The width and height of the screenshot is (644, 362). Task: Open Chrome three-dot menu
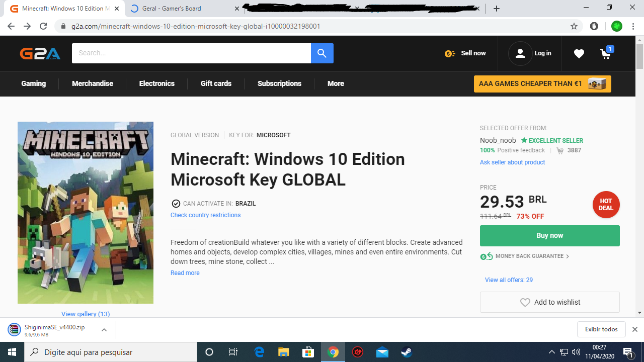point(633,26)
